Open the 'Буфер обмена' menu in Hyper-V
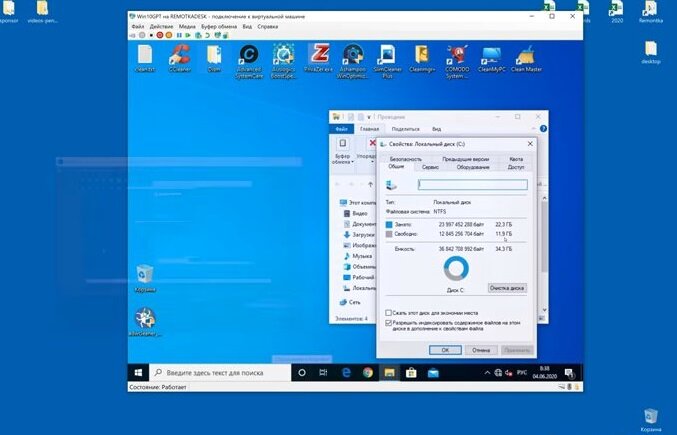This screenshot has height=435, width=677. (219, 27)
